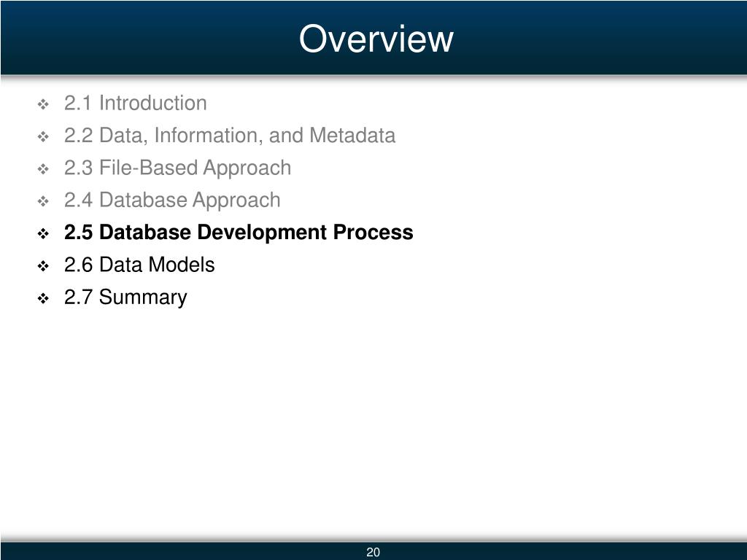Click the diamond bullet beside 2.4 Database Approach
Screen dimensions: 747x560
[43, 201]
